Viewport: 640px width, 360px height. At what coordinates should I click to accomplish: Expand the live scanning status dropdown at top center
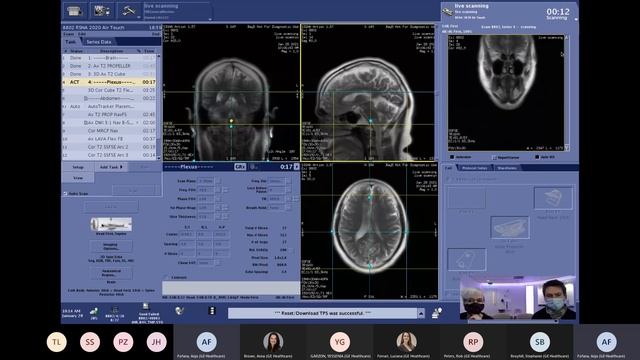(210, 19)
